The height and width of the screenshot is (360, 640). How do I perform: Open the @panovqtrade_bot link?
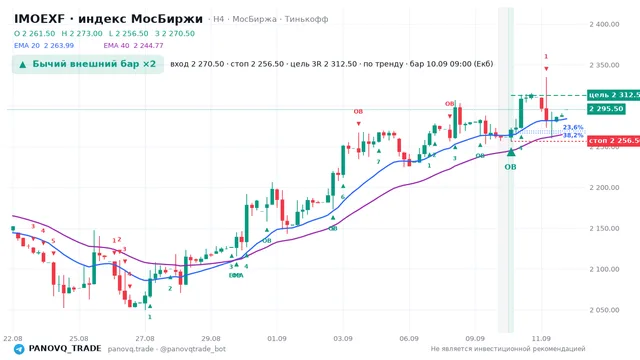coord(193,349)
